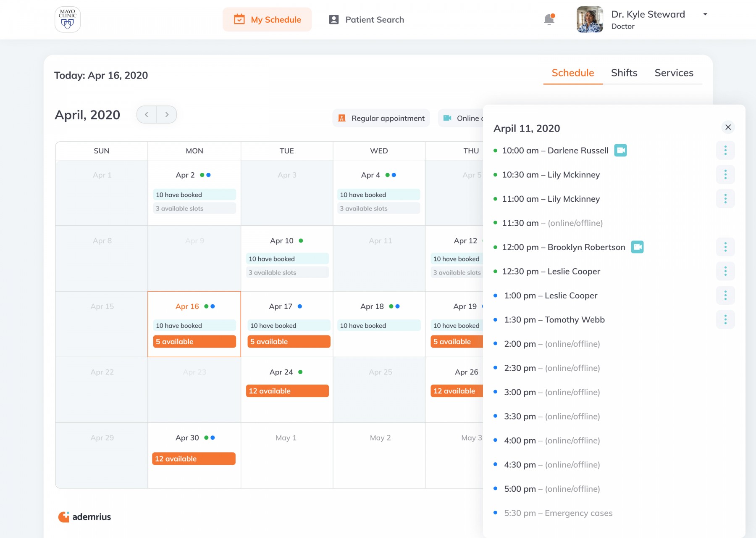756x538 pixels.
Task: Switch to the Shifts tab
Action: [x=624, y=73]
